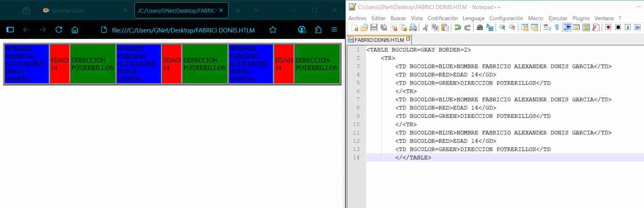Open the Configuración menu
The image size is (644, 208).
506,18
